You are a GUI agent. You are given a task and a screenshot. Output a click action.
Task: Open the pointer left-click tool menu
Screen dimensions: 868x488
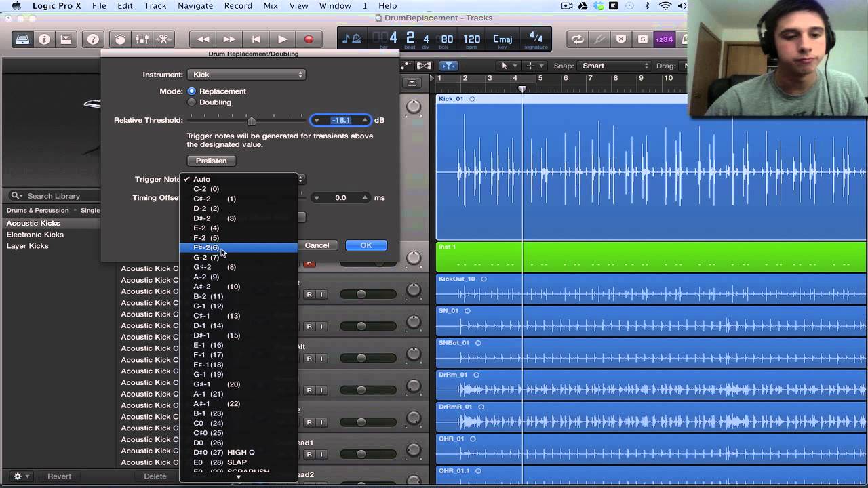pos(507,66)
